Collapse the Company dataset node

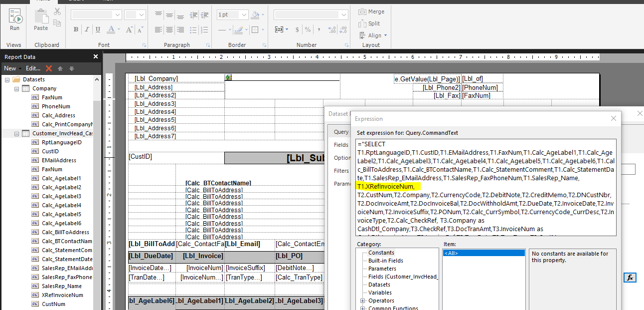(16, 88)
